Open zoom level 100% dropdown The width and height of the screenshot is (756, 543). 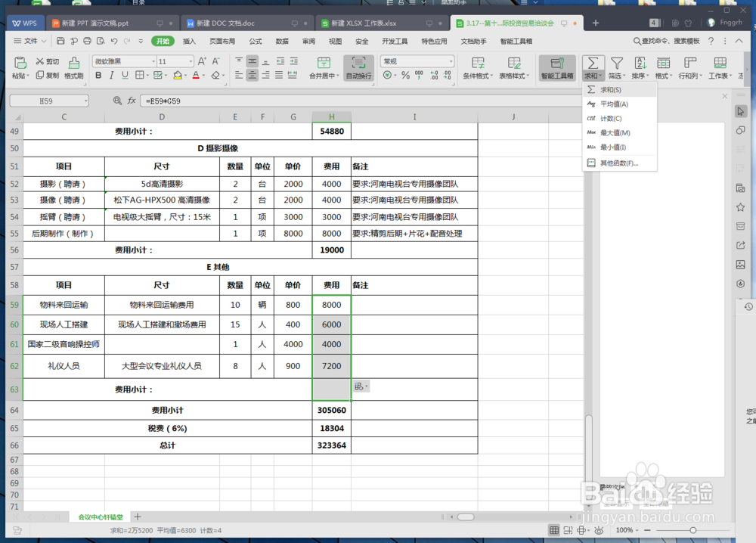click(x=627, y=530)
